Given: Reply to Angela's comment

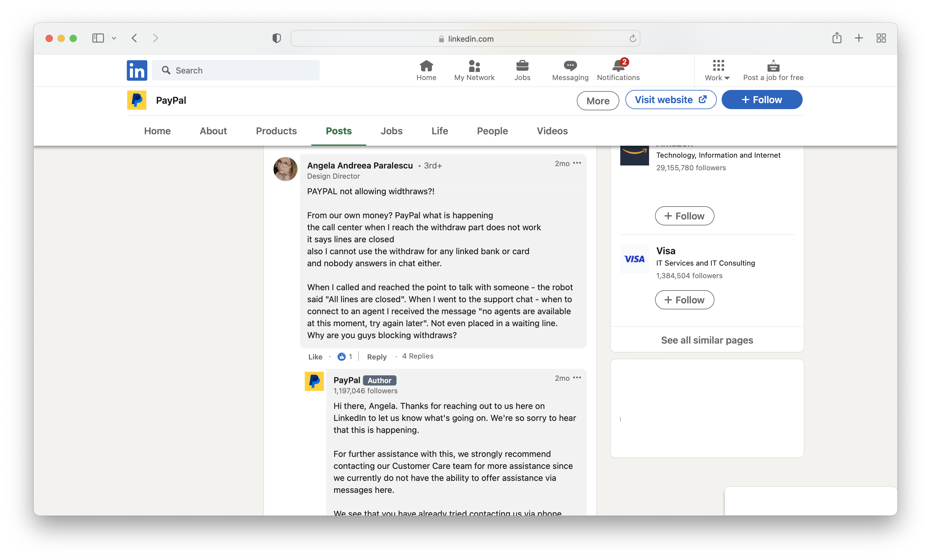Looking at the screenshot, I should pyautogui.click(x=376, y=357).
